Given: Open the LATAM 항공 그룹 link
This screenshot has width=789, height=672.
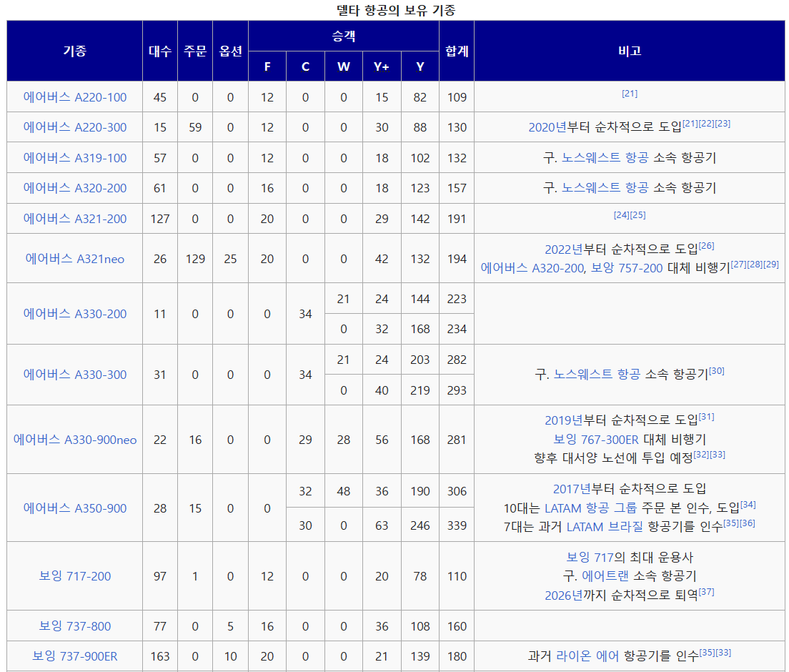Looking at the screenshot, I should pyautogui.click(x=591, y=508).
